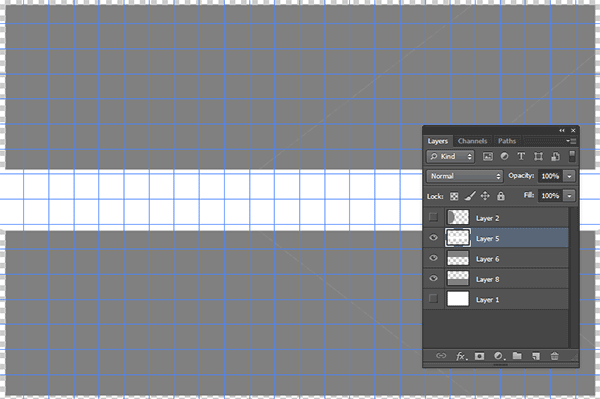Select Layer 8 thumbnail
600x399 pixels.
tap(458, 278)
